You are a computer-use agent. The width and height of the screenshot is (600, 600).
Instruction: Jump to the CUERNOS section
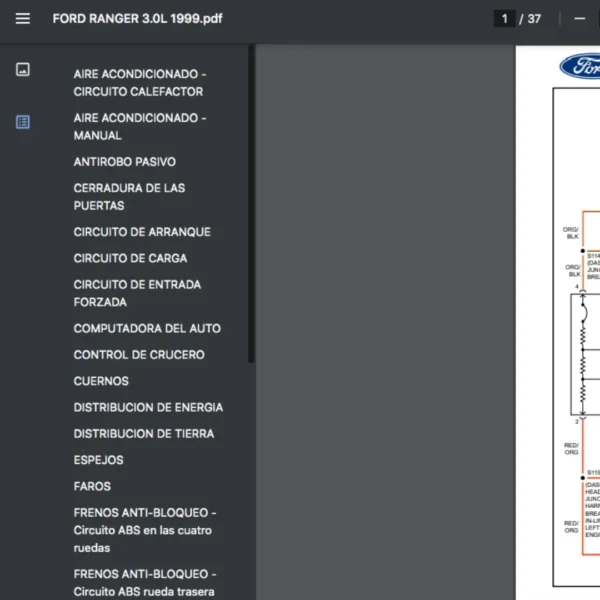tap(101, 381)
